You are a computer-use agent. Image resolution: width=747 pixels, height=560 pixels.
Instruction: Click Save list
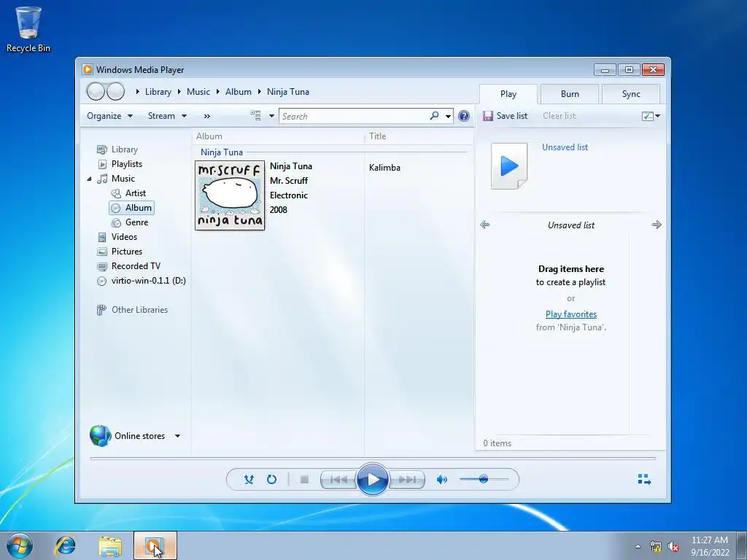click(x=505, y=116)
